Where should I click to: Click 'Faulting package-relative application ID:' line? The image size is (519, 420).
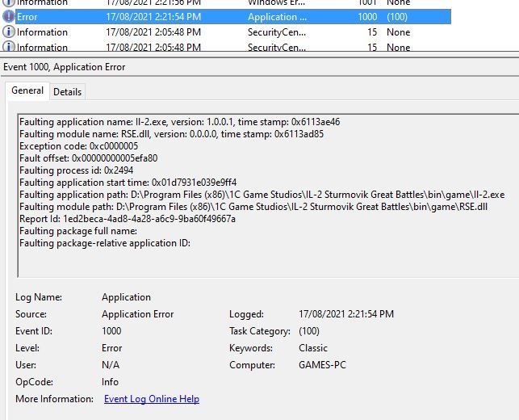click(x=105, y=243)
